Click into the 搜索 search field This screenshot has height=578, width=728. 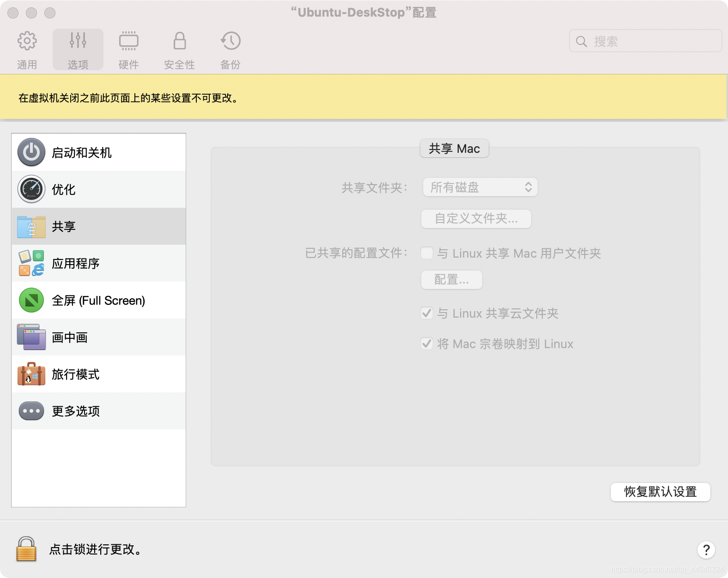click(646, 41)
